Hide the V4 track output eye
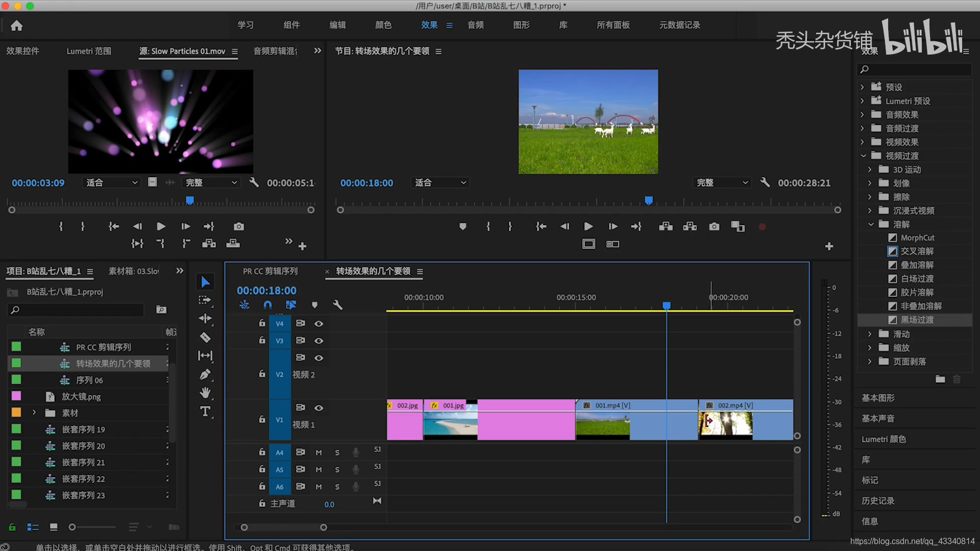The height and width of the screenshot is (551, 980). point(318,323)
